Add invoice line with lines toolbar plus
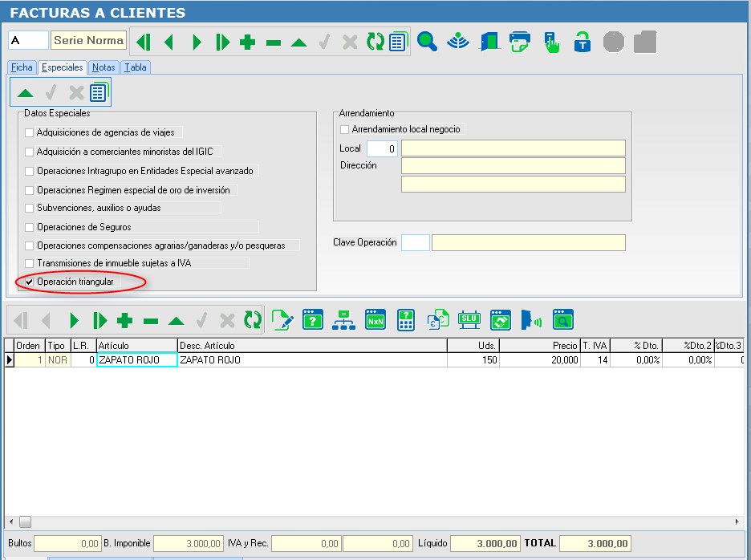Viewport: 751px width, 560px height. coord(124,320)
